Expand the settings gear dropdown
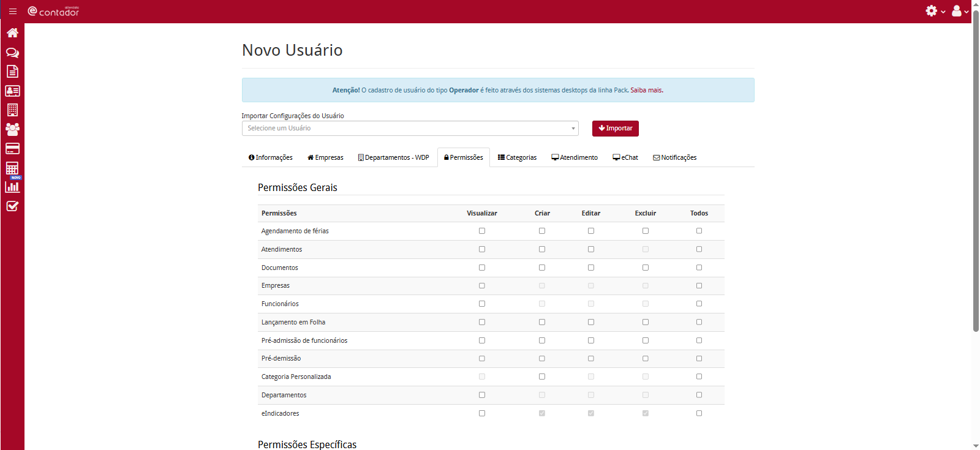Screen dimensions: 980x450 click(x=935, y=11)
